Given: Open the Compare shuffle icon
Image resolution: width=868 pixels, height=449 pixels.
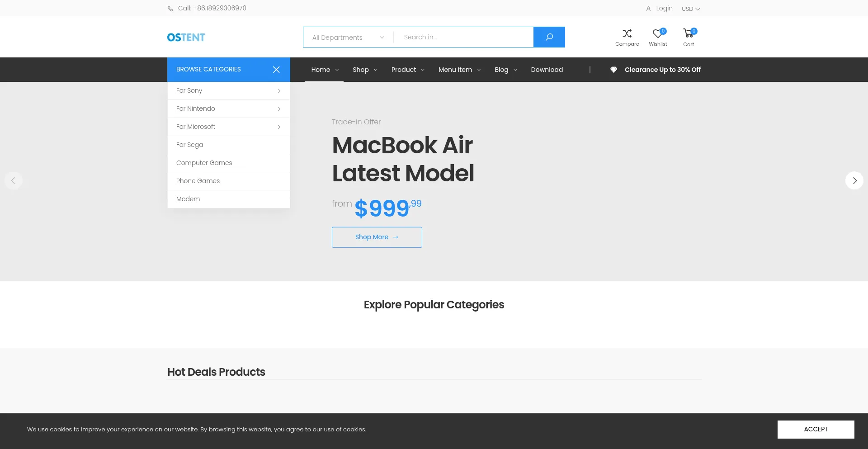Looking at the screenshot, I should coord(627,33).
